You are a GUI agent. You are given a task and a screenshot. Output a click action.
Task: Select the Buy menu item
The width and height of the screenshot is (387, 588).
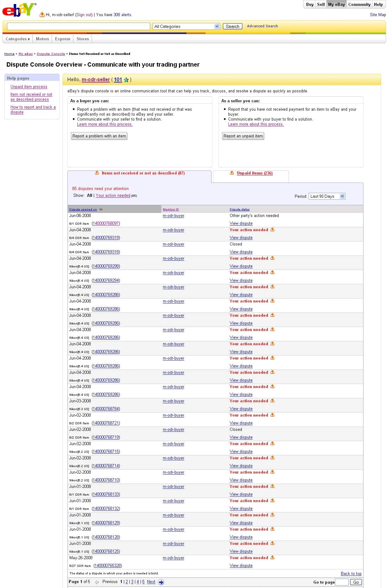[310, 4]
